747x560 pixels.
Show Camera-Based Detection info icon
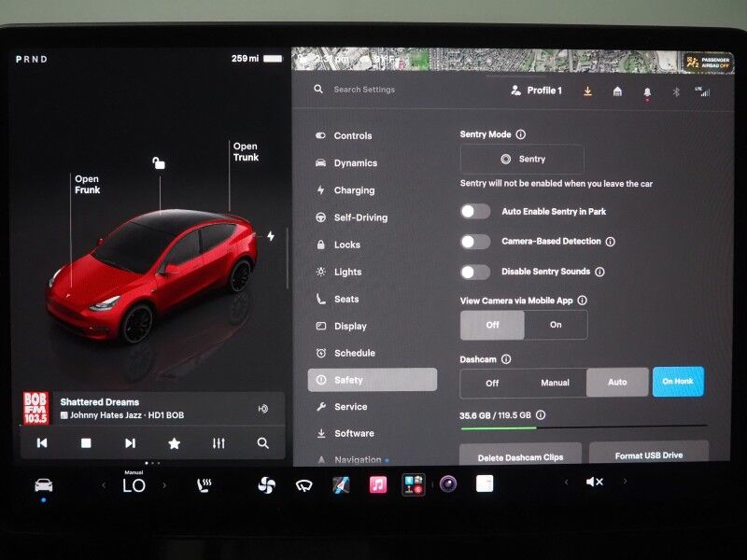tap(611, 242)
